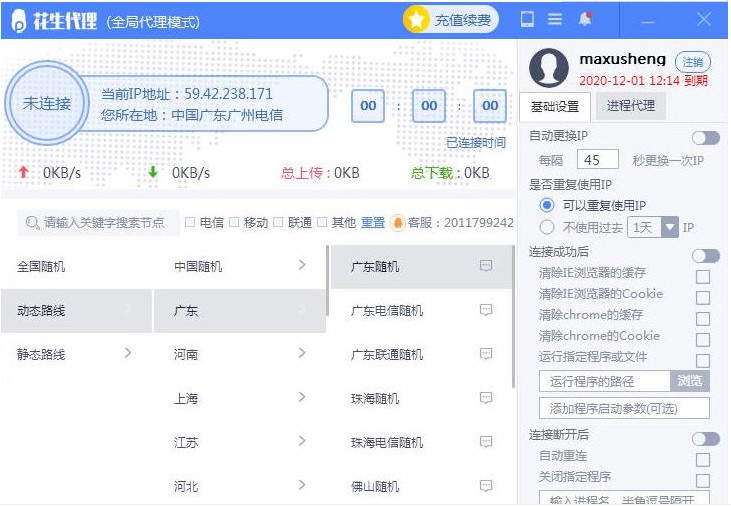Select 广东联通随机 node
This screenshot has height=506, width=731.
click(421, 354)
